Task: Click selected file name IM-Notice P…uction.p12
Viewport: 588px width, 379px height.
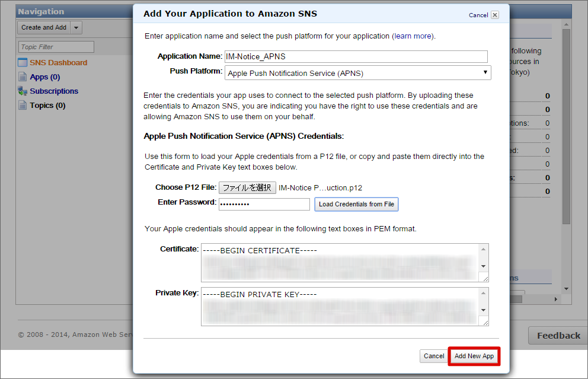Action: pos(320,188)
